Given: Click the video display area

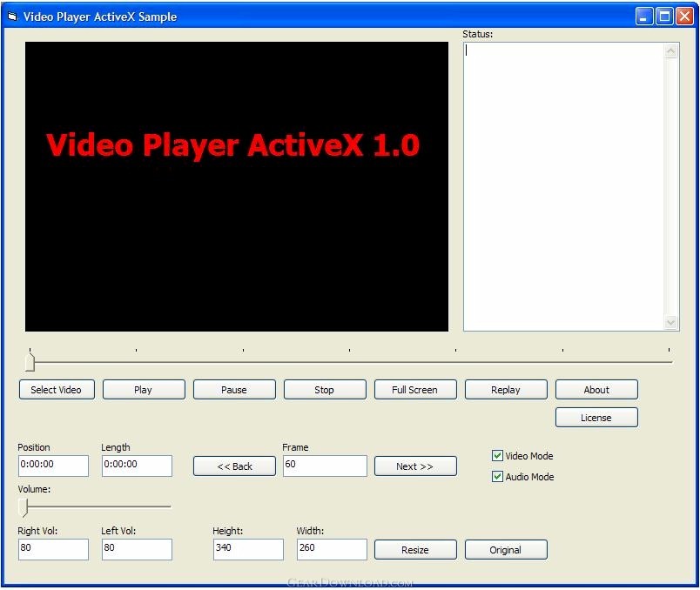Looking at the screenshot, I should (237, 186).
